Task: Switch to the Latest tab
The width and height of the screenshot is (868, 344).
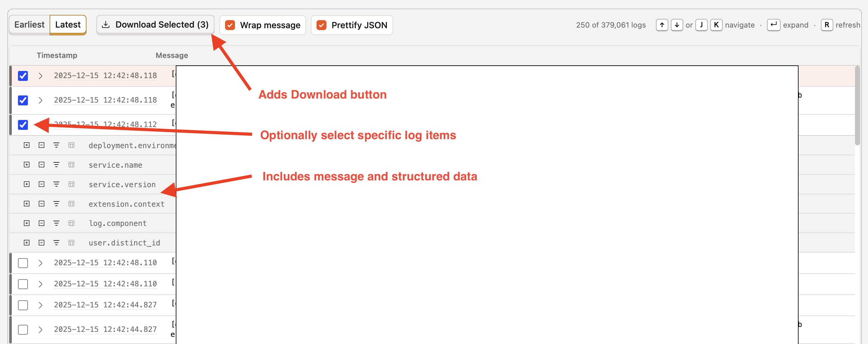Action: (x=68, y=25)
